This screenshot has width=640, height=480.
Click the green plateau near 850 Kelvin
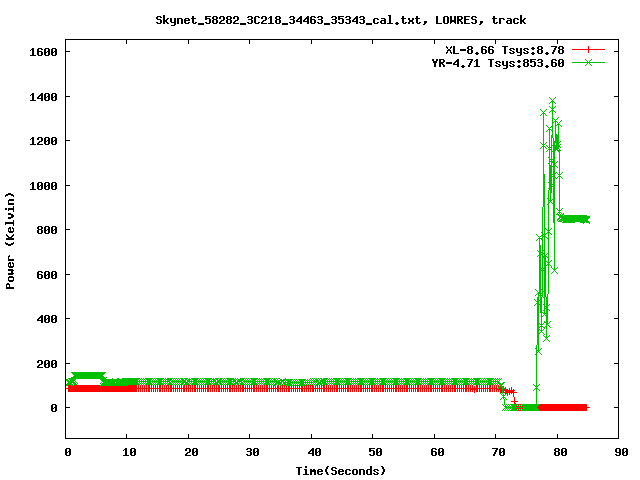pyautogui.click(x=575, y=219)
